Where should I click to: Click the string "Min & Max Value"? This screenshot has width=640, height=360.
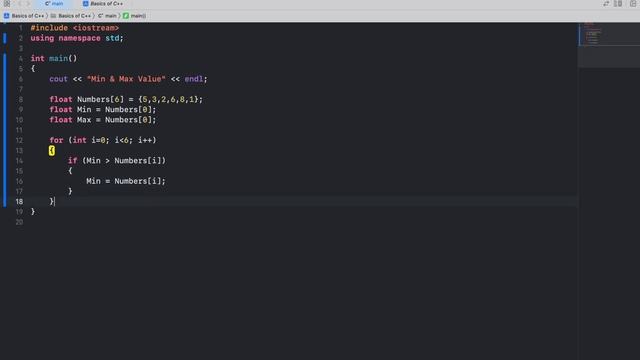click(x=126, y=79)
